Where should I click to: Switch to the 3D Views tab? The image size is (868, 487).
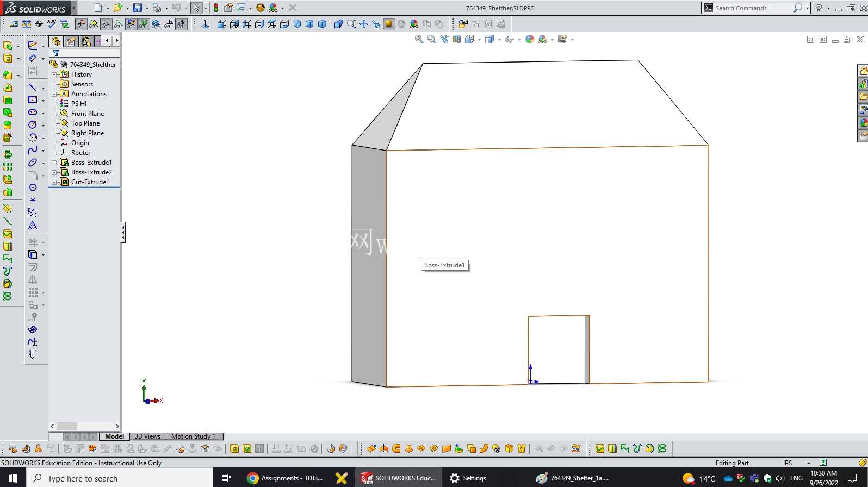tap(147, 436)
